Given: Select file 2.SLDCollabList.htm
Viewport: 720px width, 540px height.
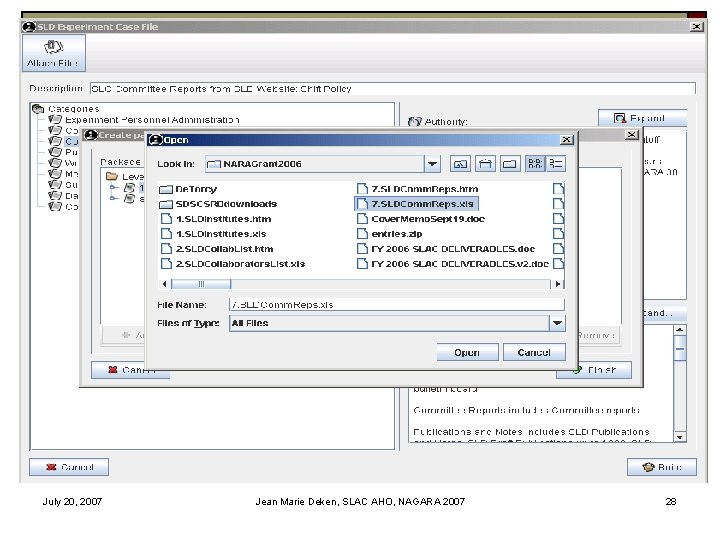Looking at the screenshot, I should pos(217,249).
